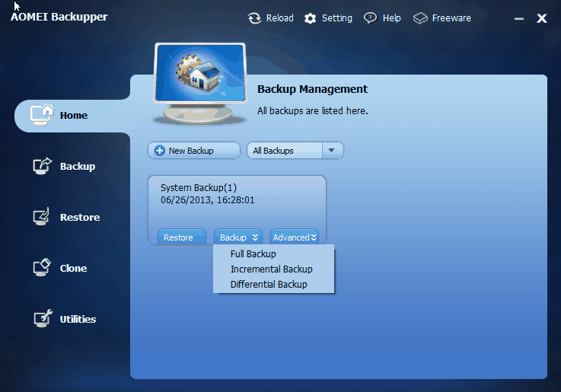Go to the Backup section label

point(78,166)
